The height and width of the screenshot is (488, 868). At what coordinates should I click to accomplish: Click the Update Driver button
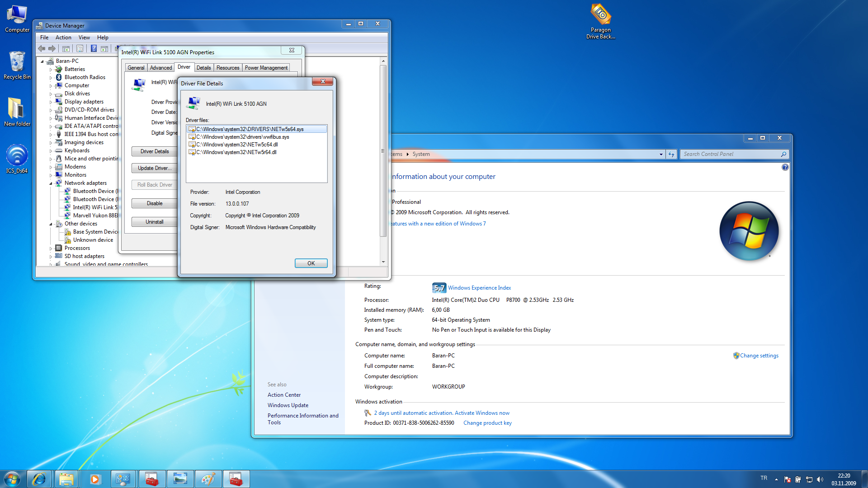click(154, 168)
